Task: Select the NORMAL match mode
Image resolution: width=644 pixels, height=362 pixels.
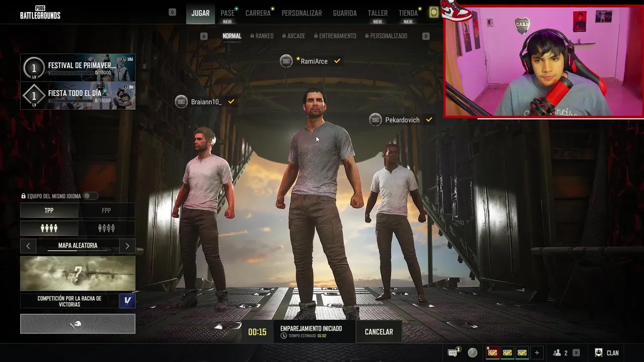Action: pos(232,36)
